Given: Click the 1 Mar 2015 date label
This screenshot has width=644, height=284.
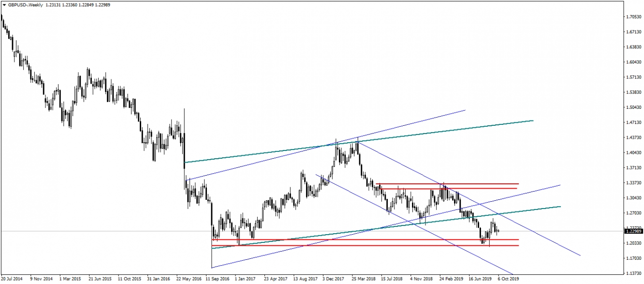Looking at the screenshot, I should point(71,279).
